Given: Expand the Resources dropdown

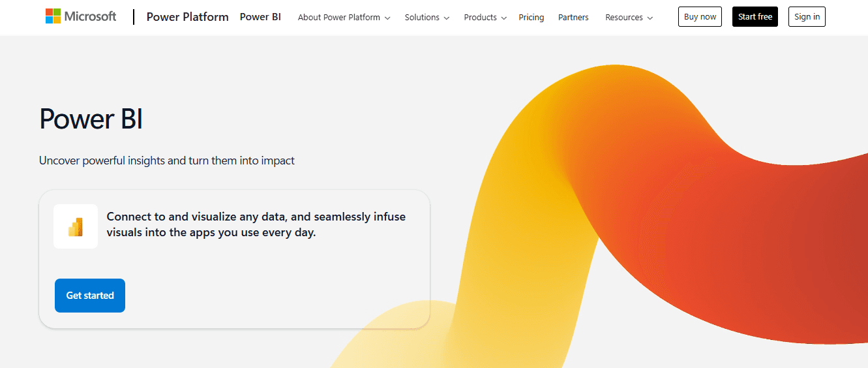Looking at the screenshot, I should (629, 18).
